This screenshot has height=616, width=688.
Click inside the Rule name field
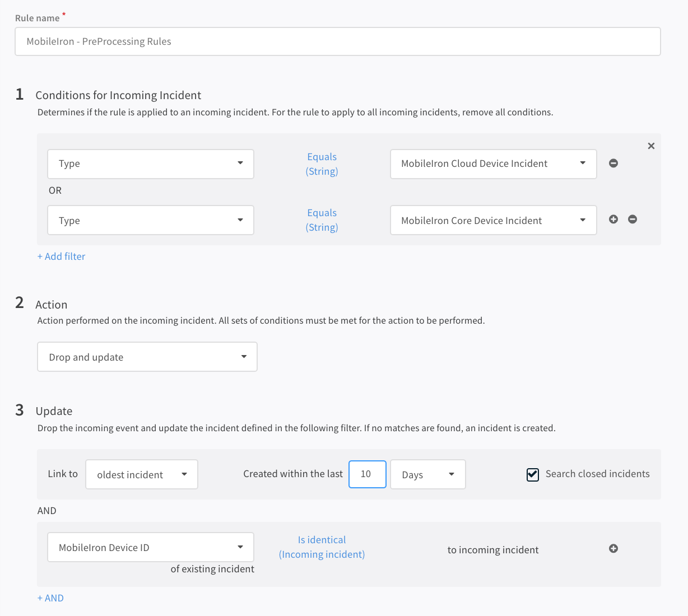[x=337, y=41]
